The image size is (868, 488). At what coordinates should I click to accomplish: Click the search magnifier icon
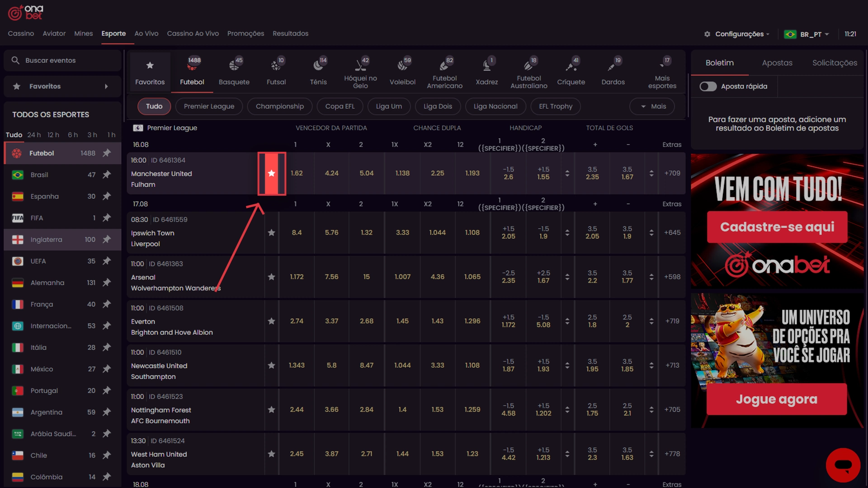[15, 60]
